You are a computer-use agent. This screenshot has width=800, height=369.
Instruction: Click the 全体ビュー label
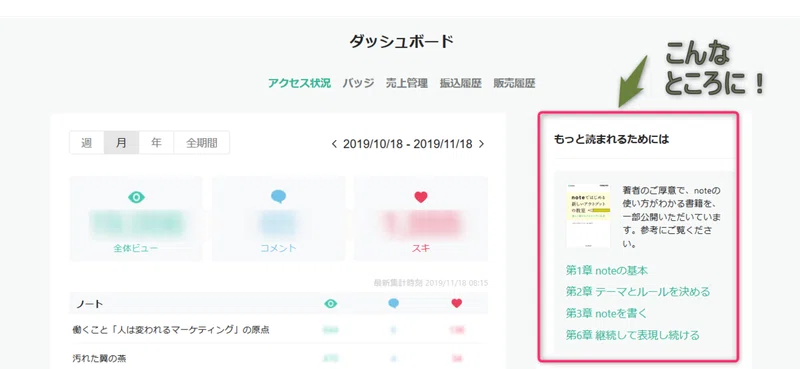tap(136, 249)
